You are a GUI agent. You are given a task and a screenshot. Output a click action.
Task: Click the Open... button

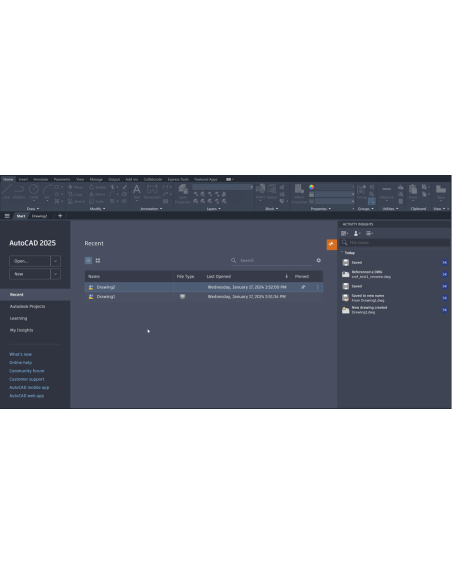pyautogui.click(x=30, y=261)
